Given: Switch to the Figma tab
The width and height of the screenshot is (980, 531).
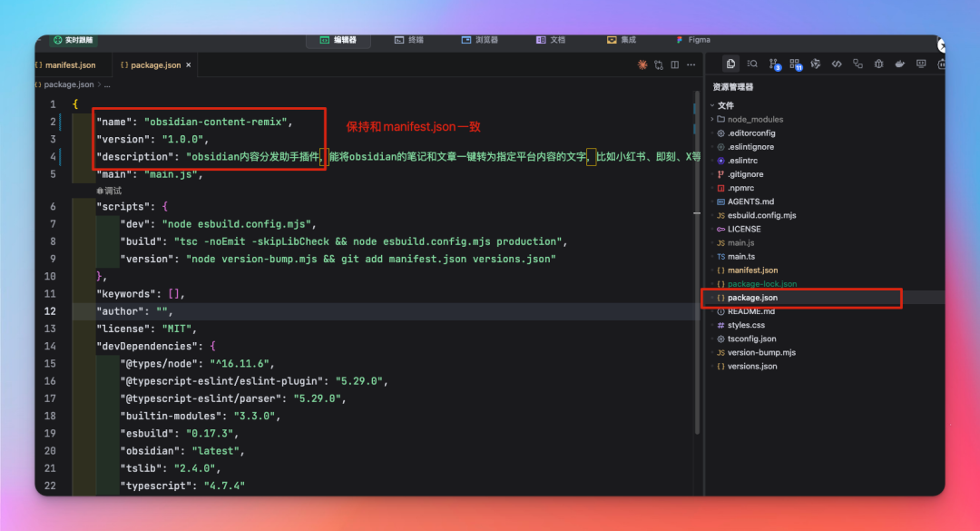Looking at the screenshot, I should click(x=693, y=40).
